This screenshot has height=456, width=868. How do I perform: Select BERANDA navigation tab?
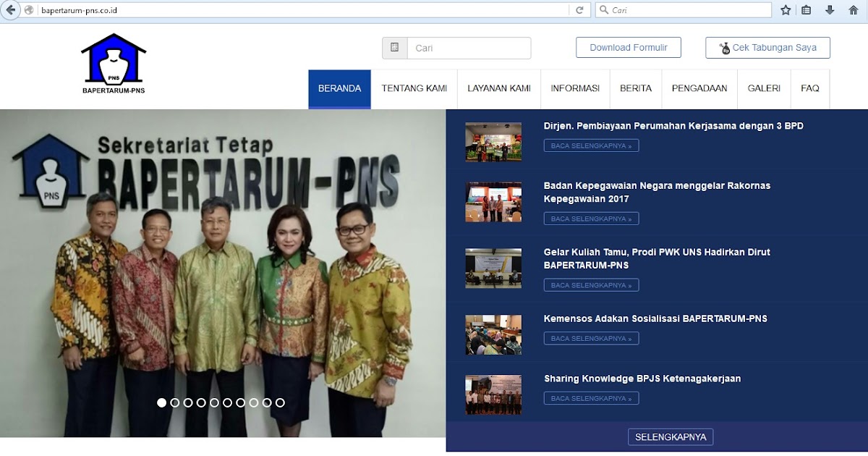(339, 88)
